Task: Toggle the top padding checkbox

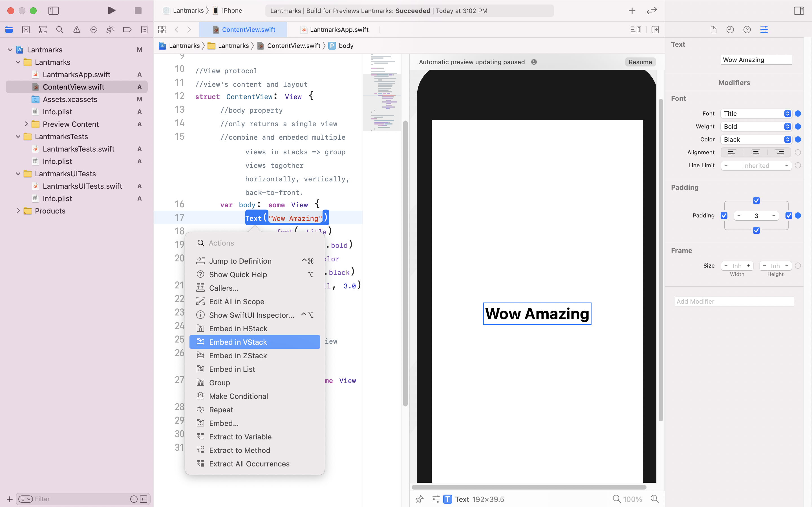Action: (756, 201)
